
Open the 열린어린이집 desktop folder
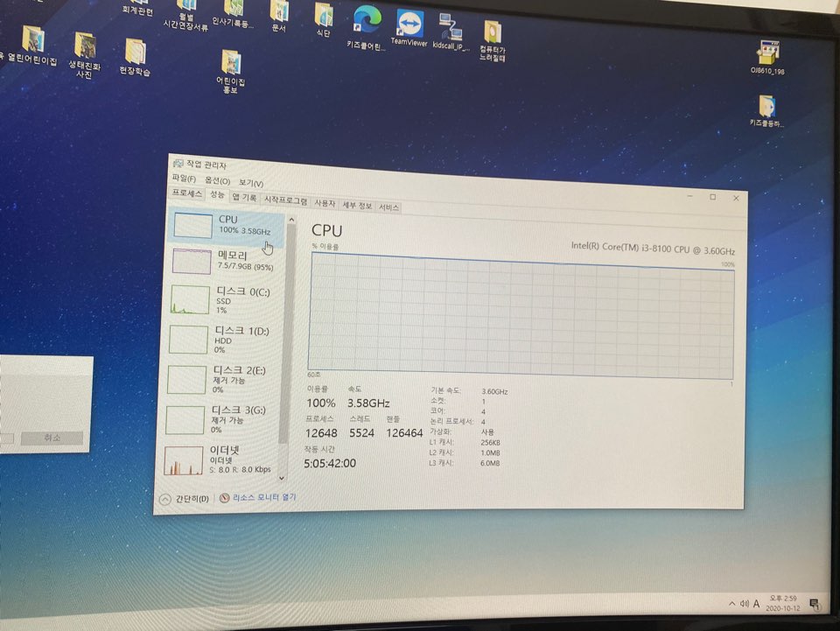pyautogui.click(x=31, y=46)
